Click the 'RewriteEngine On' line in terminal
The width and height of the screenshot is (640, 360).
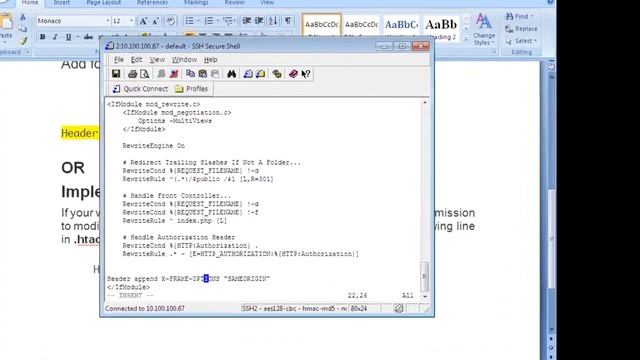tap(153, 146)
